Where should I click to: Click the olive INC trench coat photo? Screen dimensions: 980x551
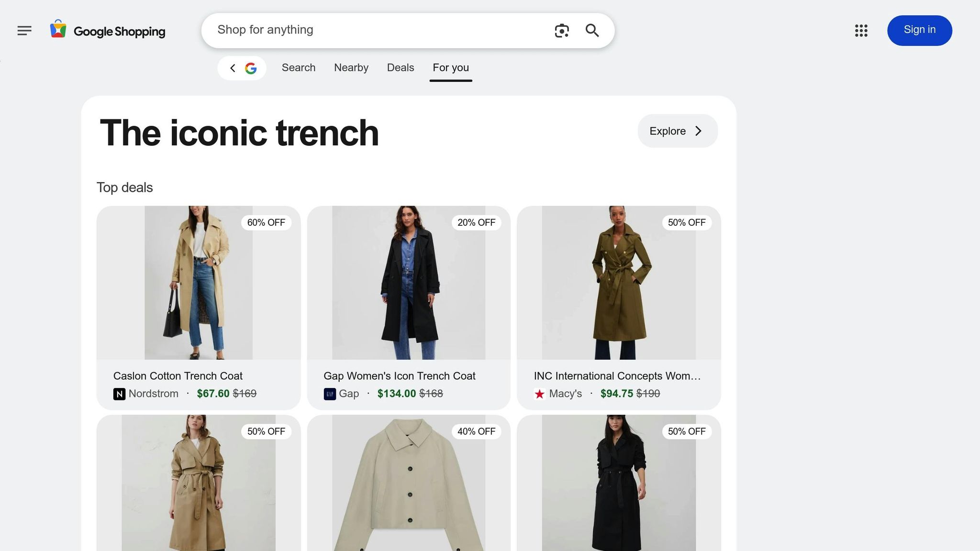coord(619,283)
